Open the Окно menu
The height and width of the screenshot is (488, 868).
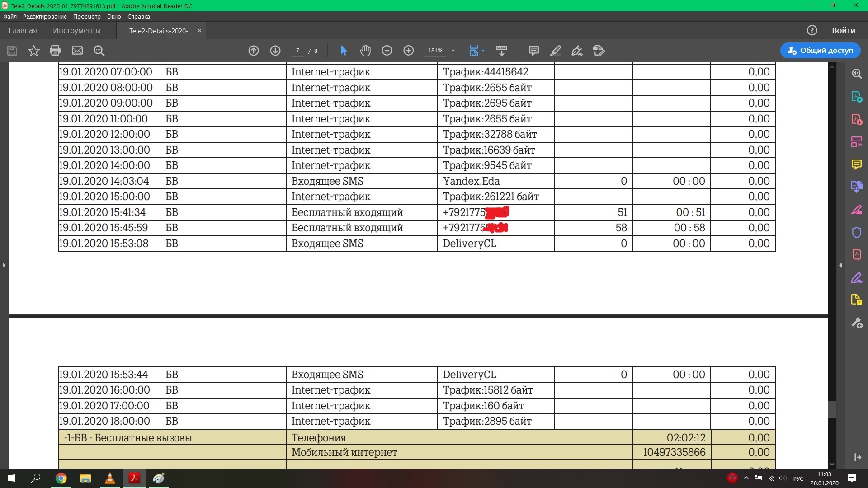pos(114,16)
